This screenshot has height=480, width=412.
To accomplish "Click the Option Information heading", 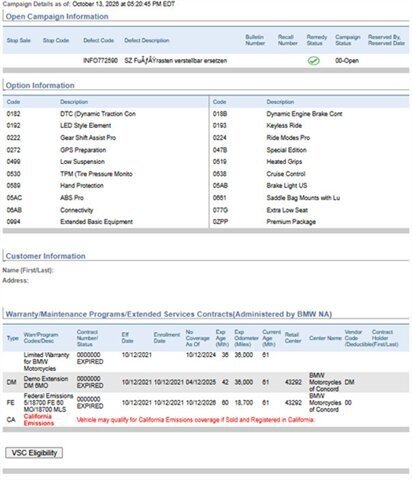I will [x=40, y=85].
